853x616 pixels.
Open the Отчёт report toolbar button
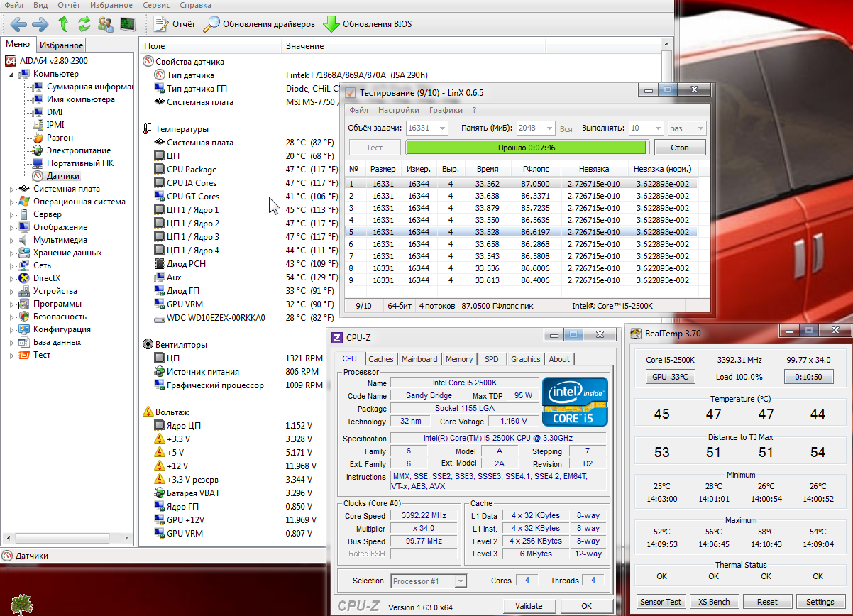(175, 24)
